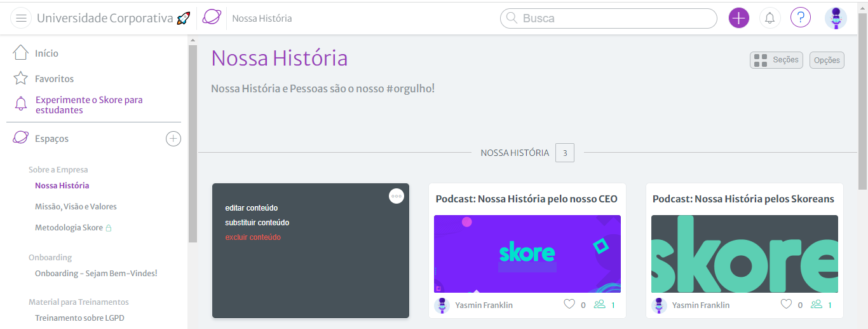Click the Nossa História page heading
The height and width of the screenshot is (329, 868).
pyautogui.click(x=280, y=59)
